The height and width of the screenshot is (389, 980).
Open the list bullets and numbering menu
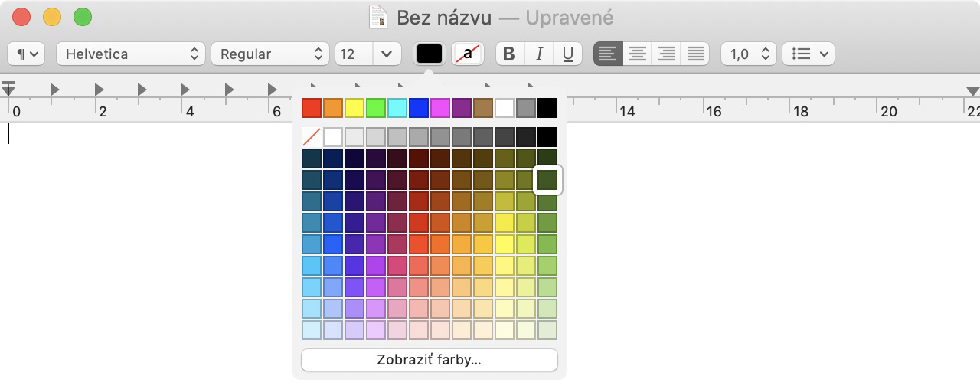pyautogui.click(x=808, y=54)
